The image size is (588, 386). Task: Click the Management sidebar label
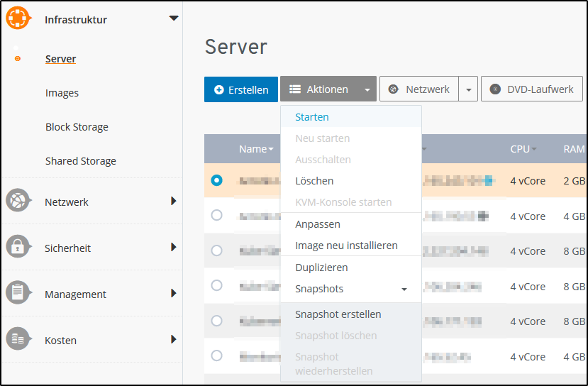tap(75, 294)
